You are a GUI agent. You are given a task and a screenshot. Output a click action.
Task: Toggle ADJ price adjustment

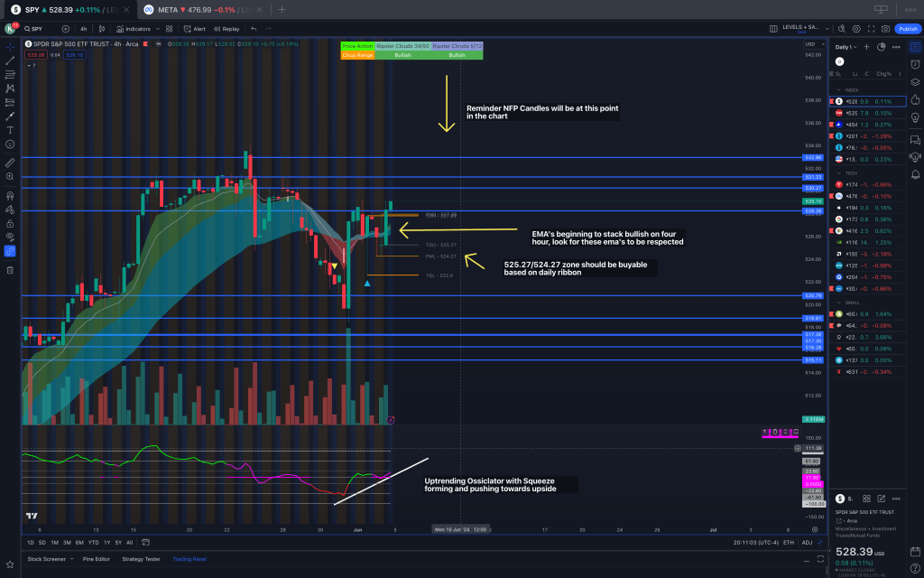(x=808, y=542)
